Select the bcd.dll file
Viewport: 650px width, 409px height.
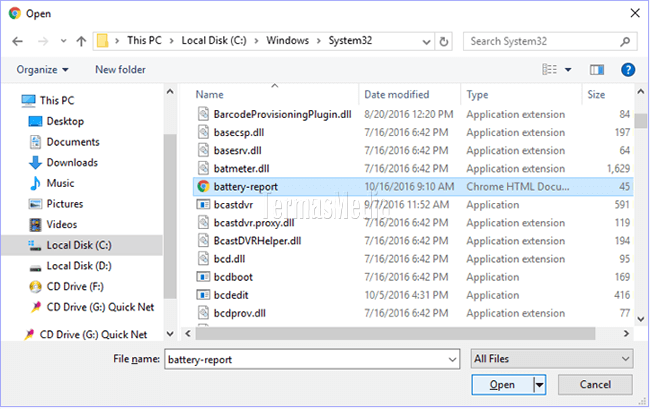click(229, 259)
